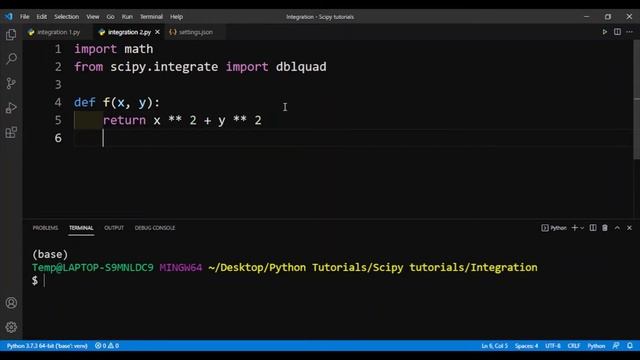Screen dimensions: 640x360
Task: Click the VS Code logo icon
Action: pos(9,17)
